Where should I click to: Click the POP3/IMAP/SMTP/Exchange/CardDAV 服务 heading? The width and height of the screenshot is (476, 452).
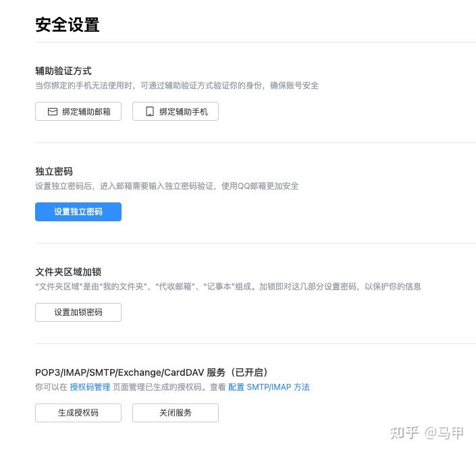click(130, 372)
